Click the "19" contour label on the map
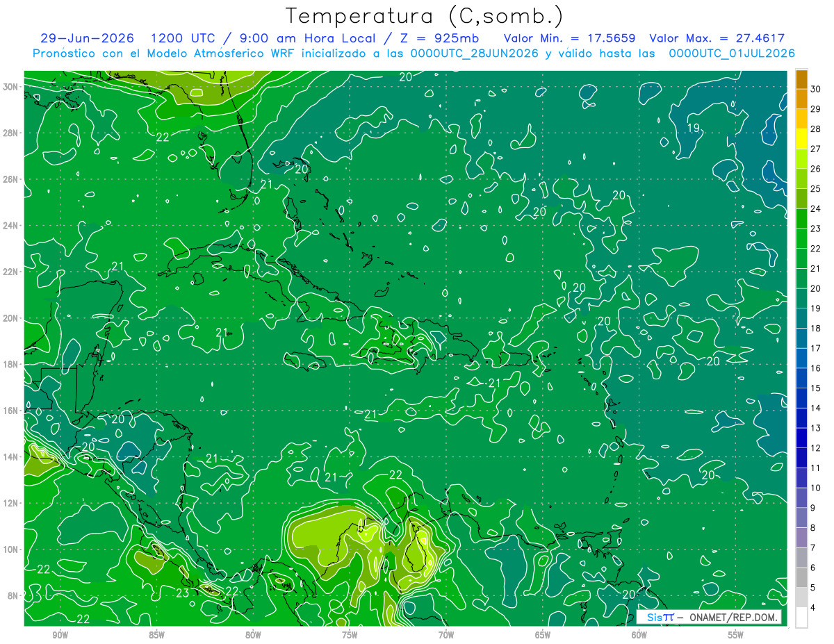834x644 pixels. click(693, 129)
